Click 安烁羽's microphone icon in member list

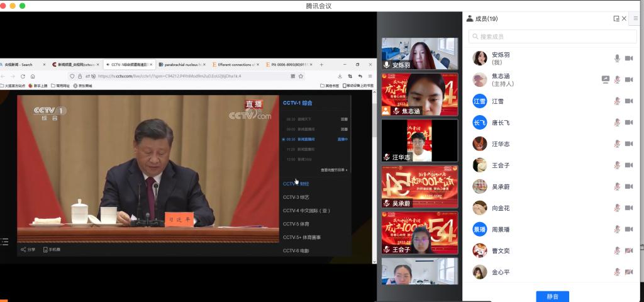(617, 59)
